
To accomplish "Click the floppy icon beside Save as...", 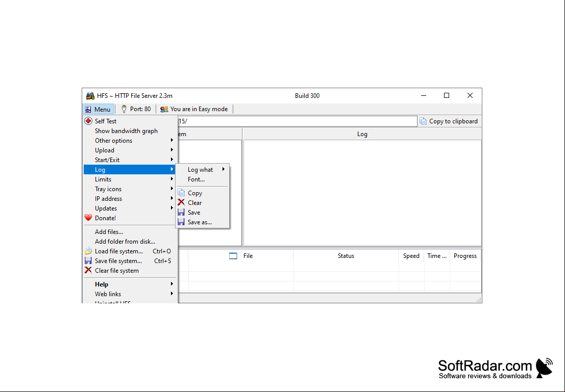I will 181,222.
